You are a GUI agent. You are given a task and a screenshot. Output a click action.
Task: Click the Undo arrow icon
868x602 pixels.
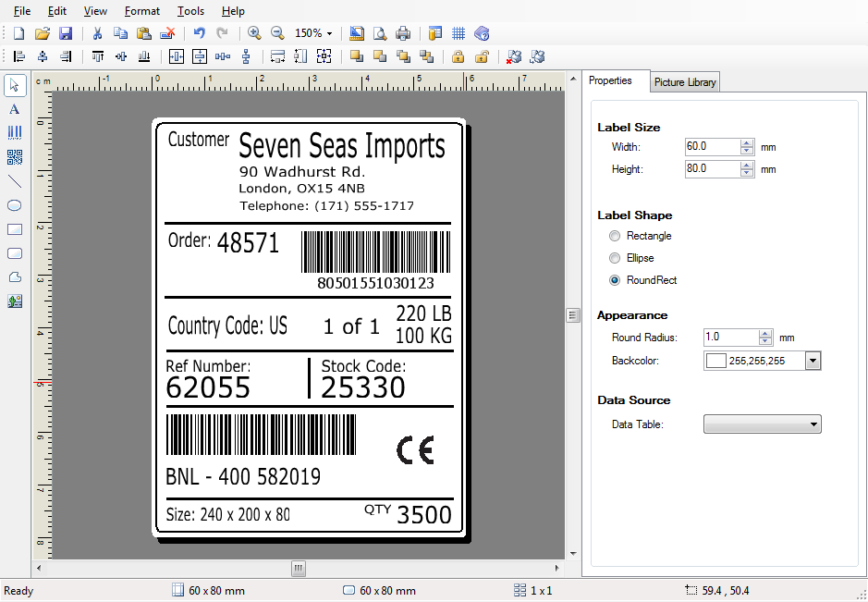coord(199,33)
